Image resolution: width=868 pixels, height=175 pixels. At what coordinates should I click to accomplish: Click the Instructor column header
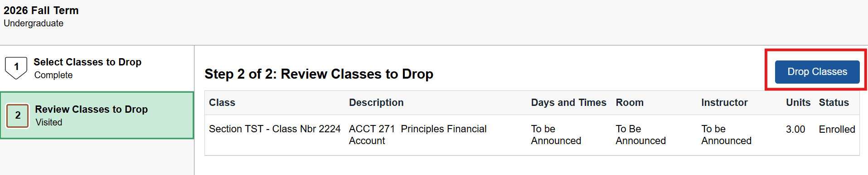(x=724, y=103)
